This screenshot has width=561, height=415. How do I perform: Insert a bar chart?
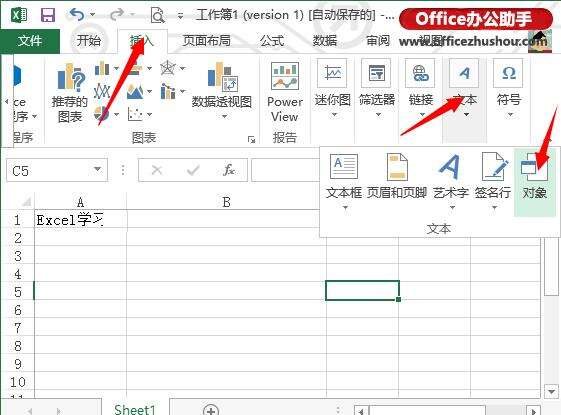(134, 68)
